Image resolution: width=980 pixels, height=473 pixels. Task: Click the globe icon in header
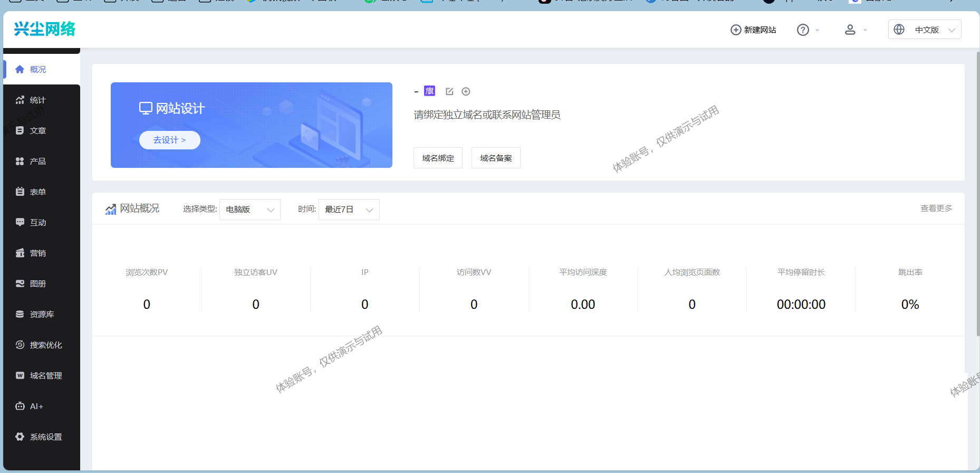(899, 30)
